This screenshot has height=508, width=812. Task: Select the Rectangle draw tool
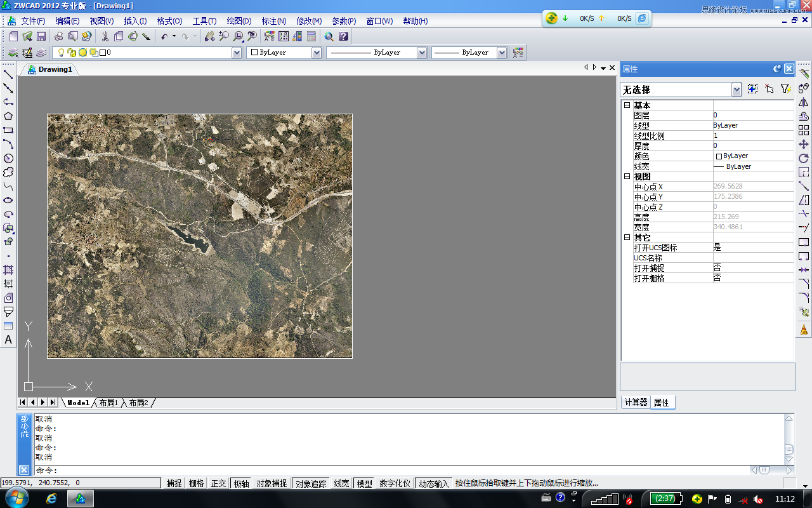tap(8, 130)
